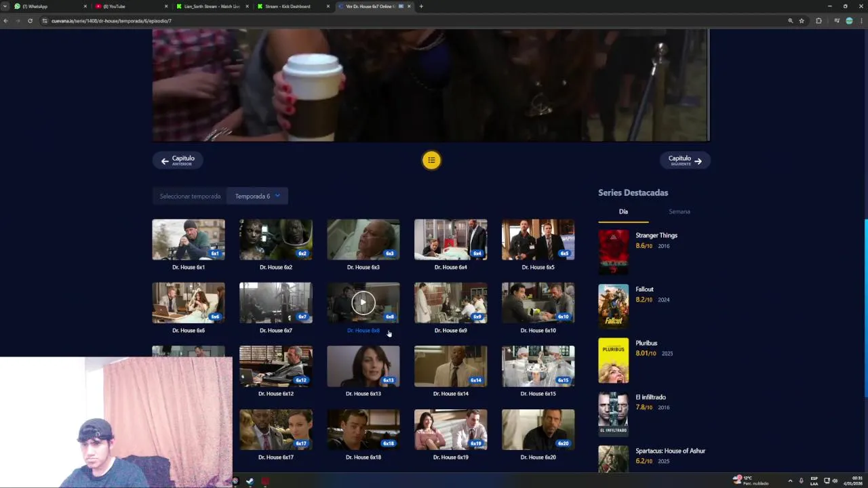Open the Fallout poster
The image size is (868, 488).
pyautogui.click(x=613, y=306)
